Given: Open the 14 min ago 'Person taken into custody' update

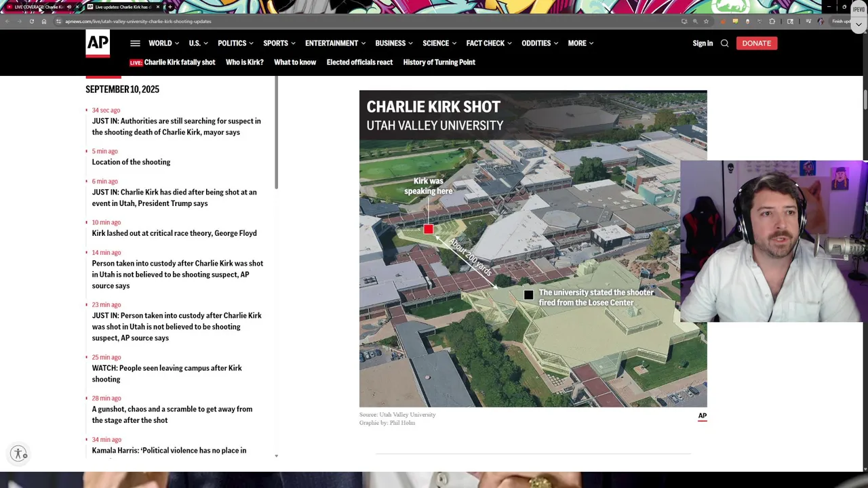Looking at the screenshot, I should tap(178, 274).
